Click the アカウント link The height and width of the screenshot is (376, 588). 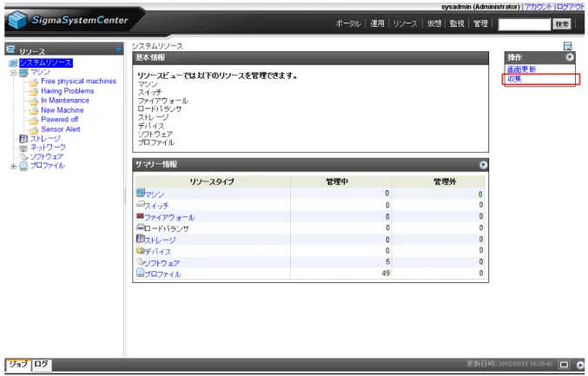(538, 7)
